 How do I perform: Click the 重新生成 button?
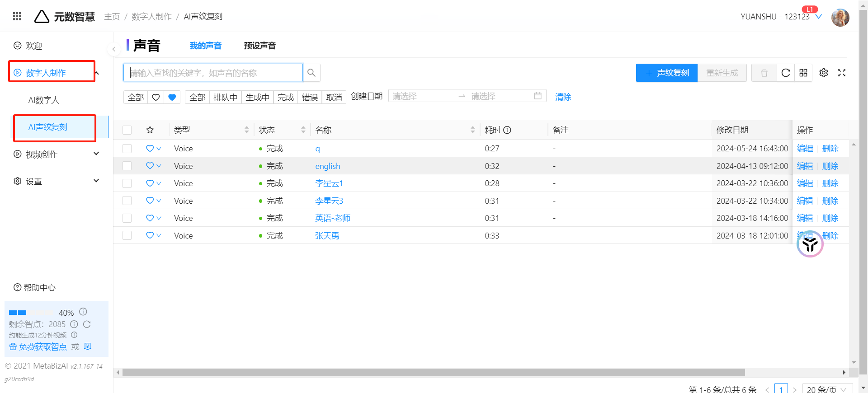722,73
